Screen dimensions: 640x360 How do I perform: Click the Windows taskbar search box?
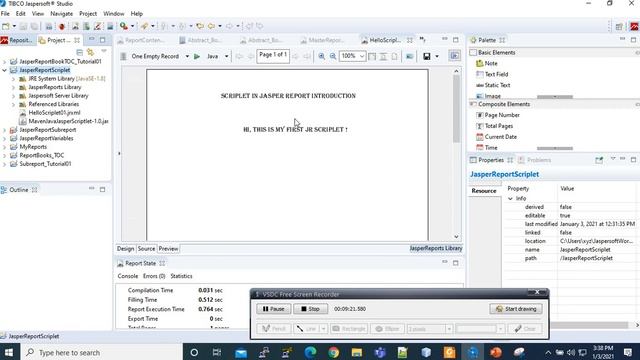102,352
